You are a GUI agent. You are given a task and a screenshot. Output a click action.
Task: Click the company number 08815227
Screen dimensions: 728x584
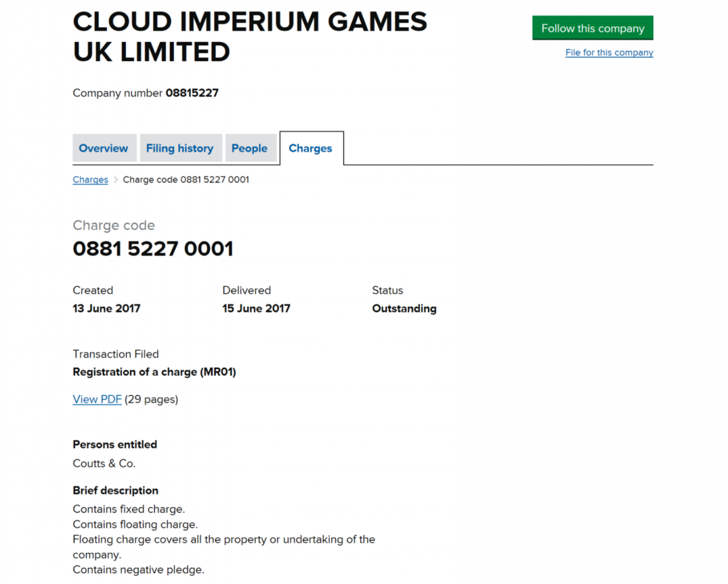[x=192, y=93]
